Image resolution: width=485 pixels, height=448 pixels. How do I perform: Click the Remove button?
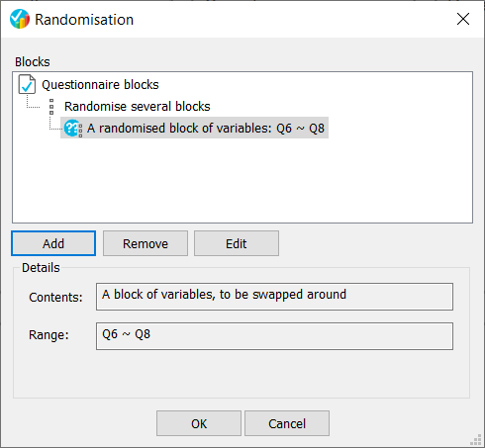click(145, 243)
